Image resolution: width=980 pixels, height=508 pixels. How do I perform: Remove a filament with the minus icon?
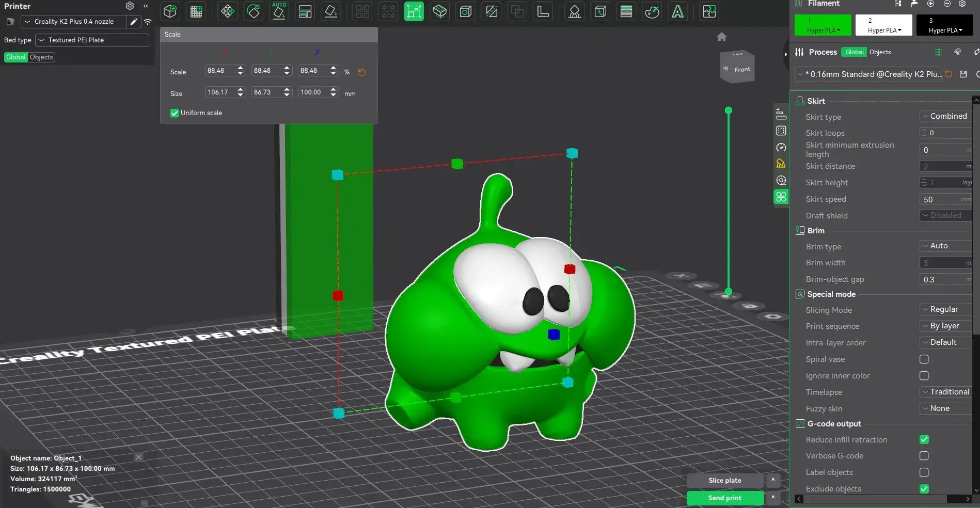[947, 4]
